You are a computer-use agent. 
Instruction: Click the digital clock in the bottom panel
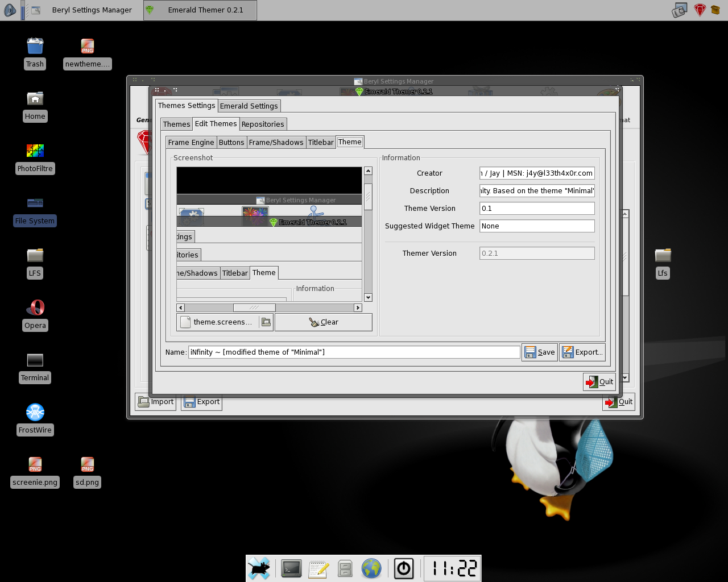click(x=452, y=568)
